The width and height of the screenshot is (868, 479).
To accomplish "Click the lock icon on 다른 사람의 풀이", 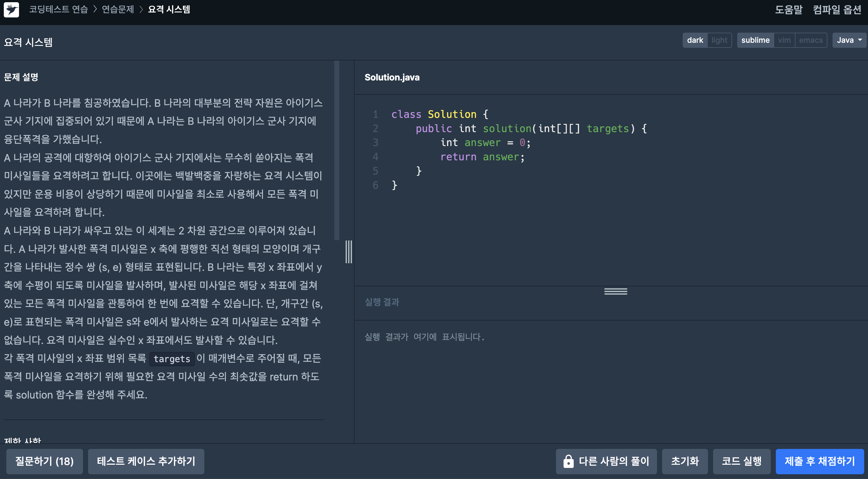I will coord(568,461).
